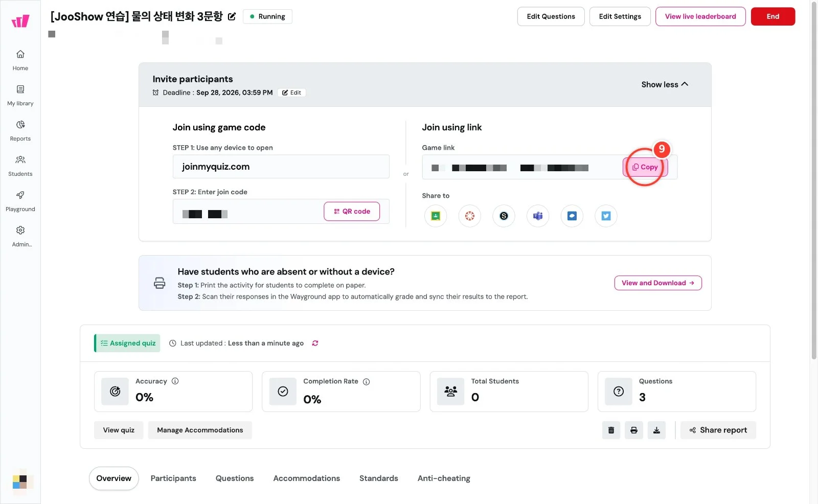Share to Canvas icon
818x504 pixels.
(470, 216)
